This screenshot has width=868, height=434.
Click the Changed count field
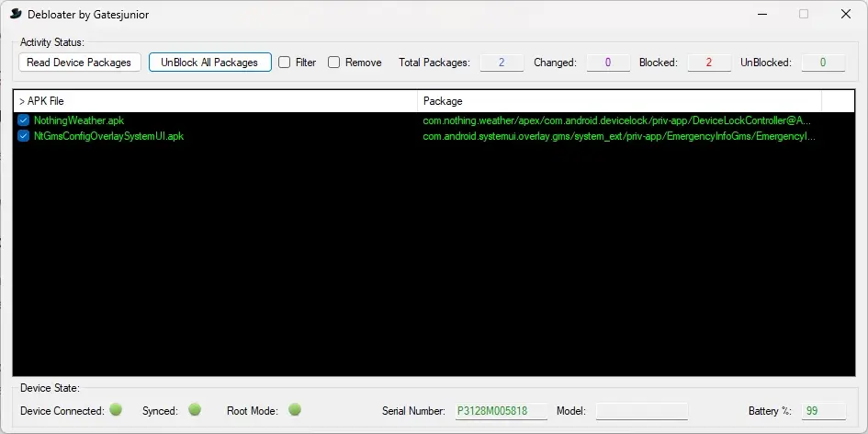coord(608,63)
